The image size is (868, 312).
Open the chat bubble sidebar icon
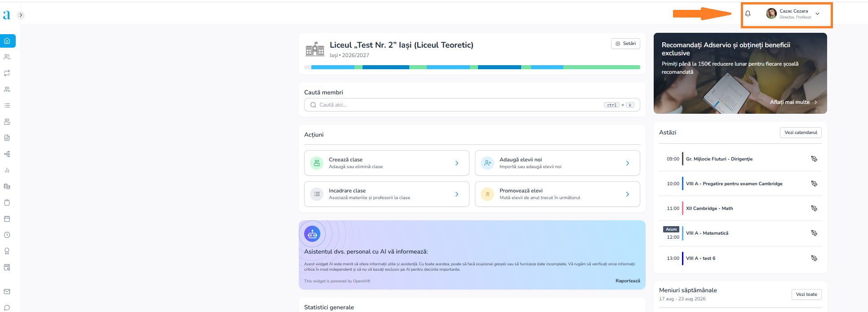7,308
